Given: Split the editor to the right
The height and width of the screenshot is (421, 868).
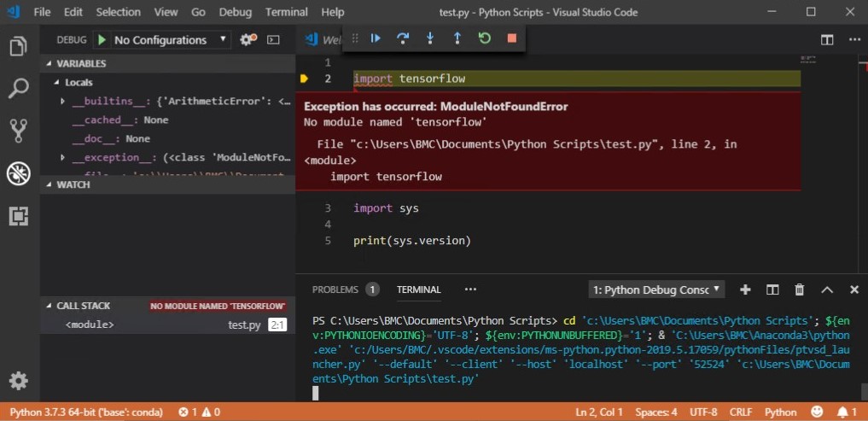Looking at the screenshot, I should coord(827,40).
